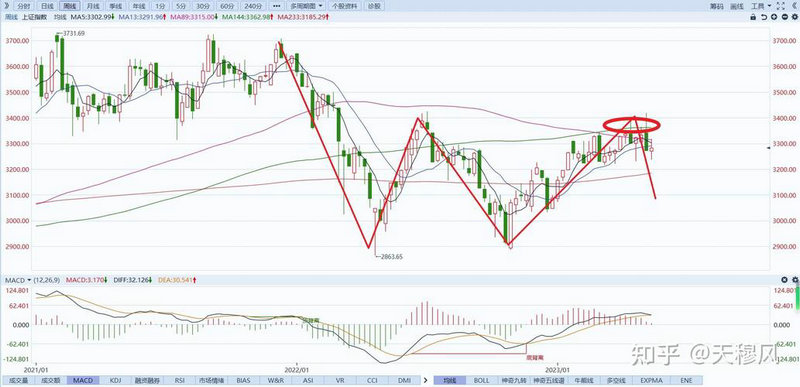Screen dimensions: 800x387
Task: Select the 融资融券 margin indicator tab
Action: (147, 380)
